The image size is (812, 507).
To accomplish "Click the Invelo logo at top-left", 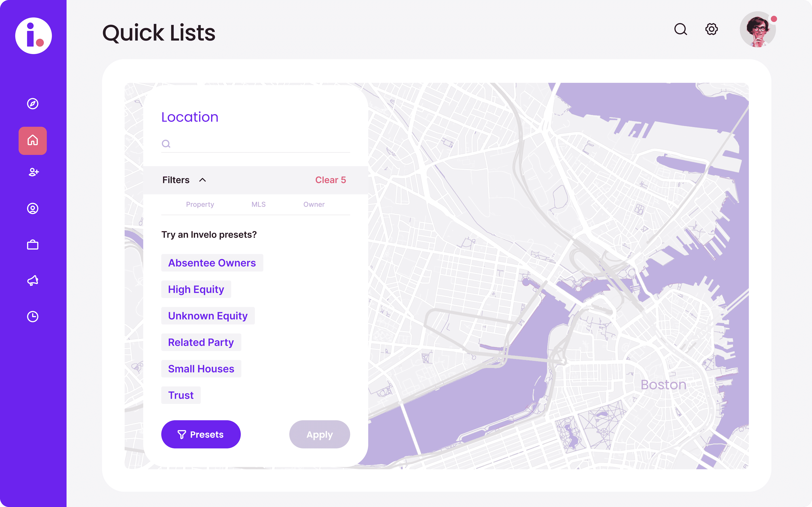I will click(x=34, y=35).
